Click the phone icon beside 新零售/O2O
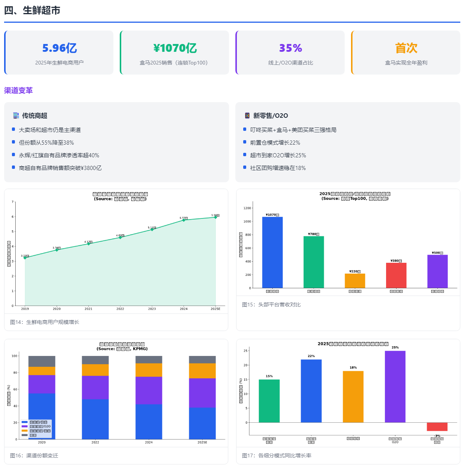470x476 pixels. pyautogui.click(x=247, y=116)
